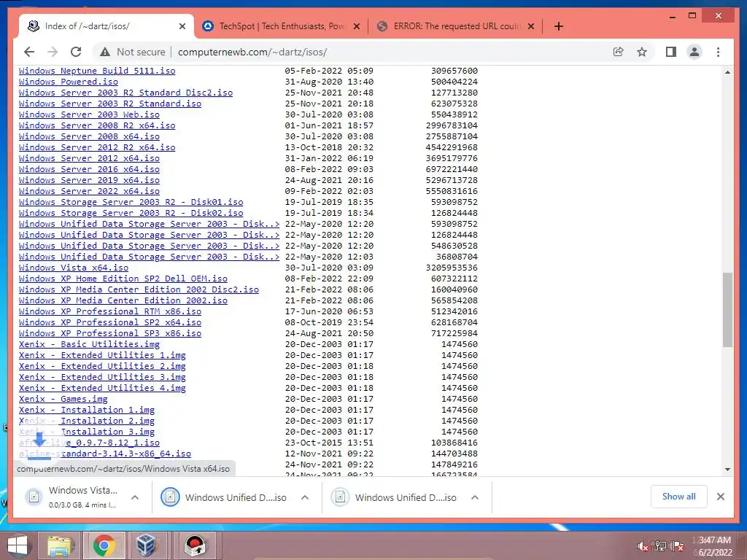Open the Chrome profile avatar
747x560 pixels.
(694, 52)
